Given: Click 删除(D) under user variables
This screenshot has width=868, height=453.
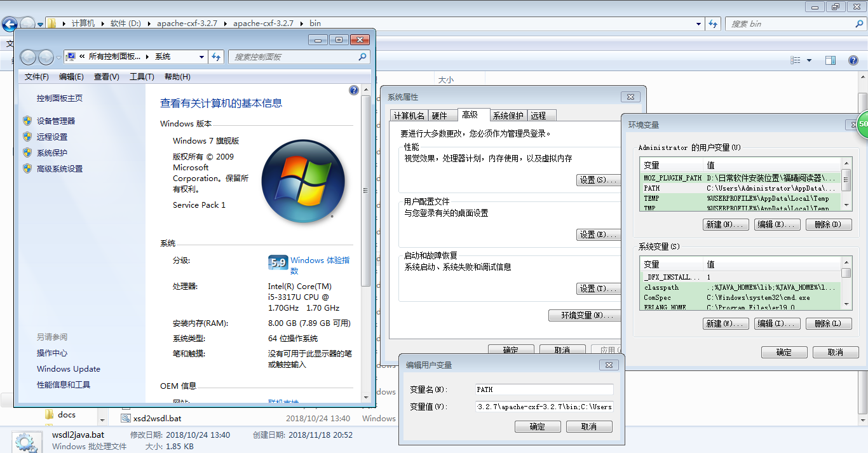Looking at the screenshot, I should coord(829,225).
